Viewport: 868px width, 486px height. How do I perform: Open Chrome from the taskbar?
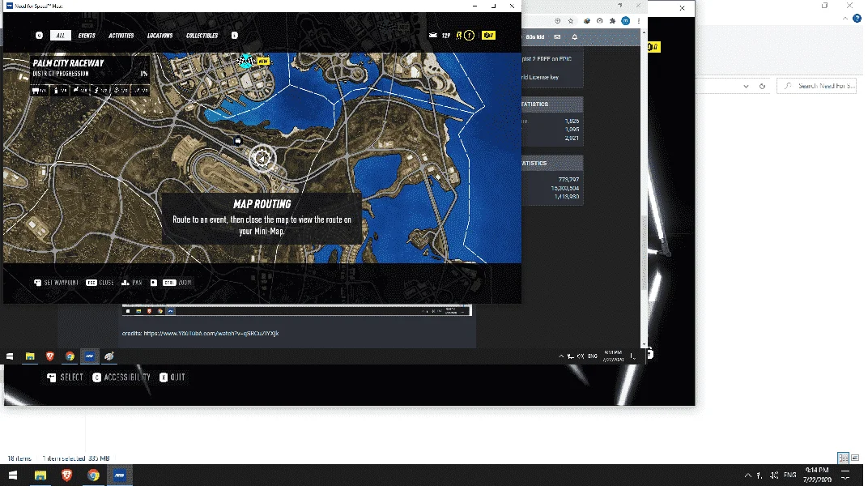[93, 475]
